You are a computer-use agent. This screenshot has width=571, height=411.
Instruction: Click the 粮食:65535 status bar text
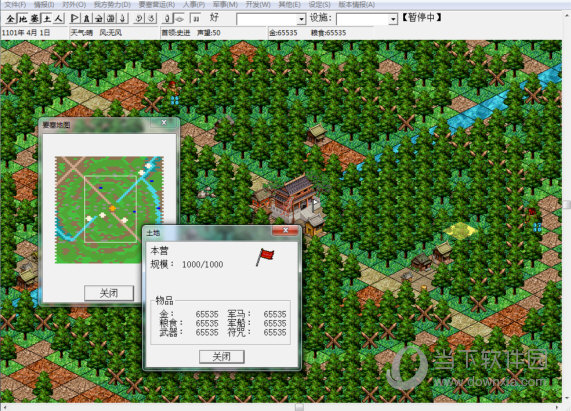328,33
